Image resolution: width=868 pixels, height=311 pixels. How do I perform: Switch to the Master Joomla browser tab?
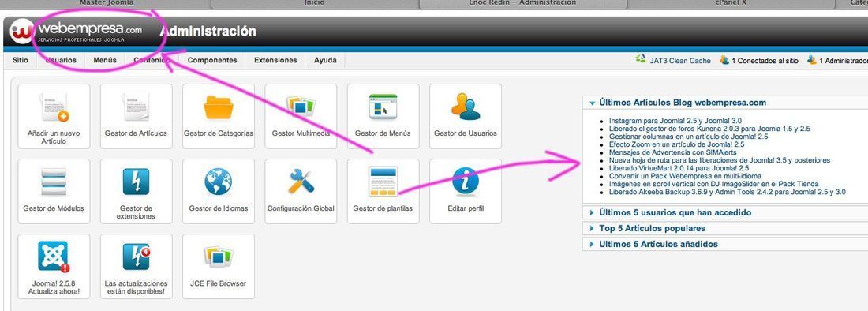tap(107, 3)
